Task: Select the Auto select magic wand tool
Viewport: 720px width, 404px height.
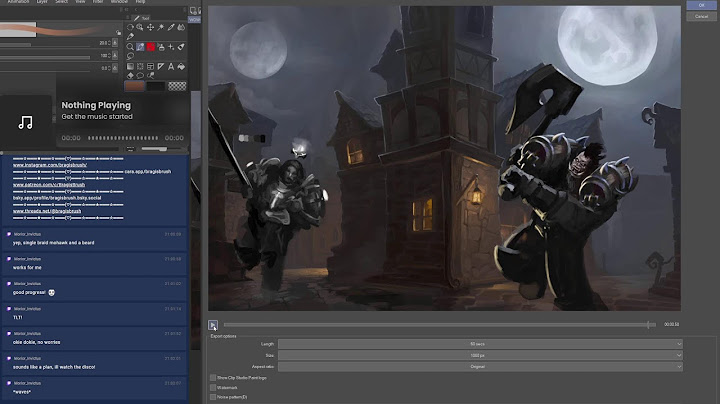Action: 161,27
